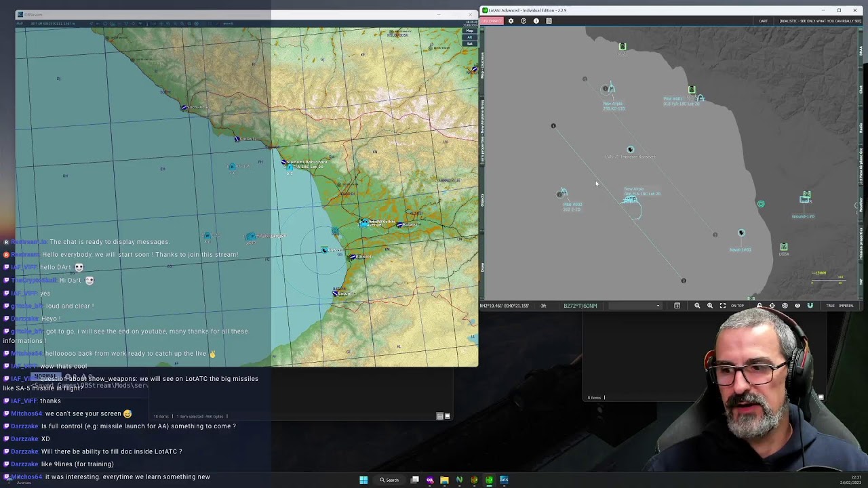Viewport: 868px width, 488px height.
Task: Open the LotAtc list/document icon in top toolbar
Action: point(549,21)
